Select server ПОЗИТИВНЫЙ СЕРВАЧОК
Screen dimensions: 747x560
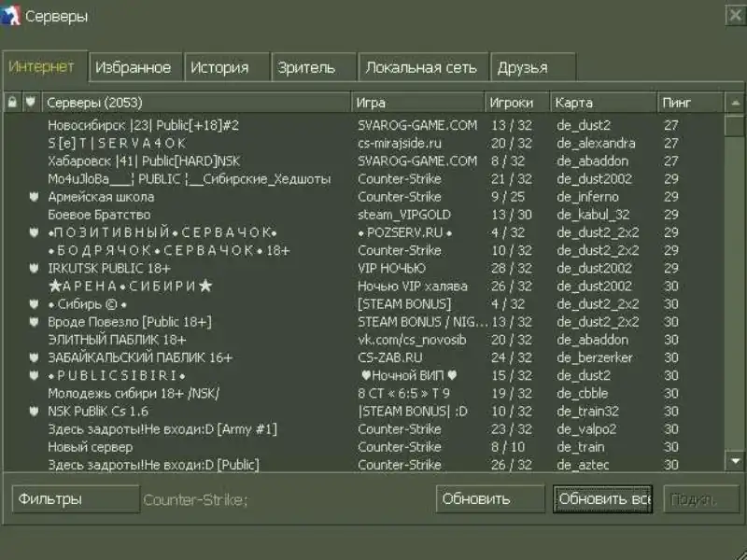pyautogui.click(x=364, y=232)
